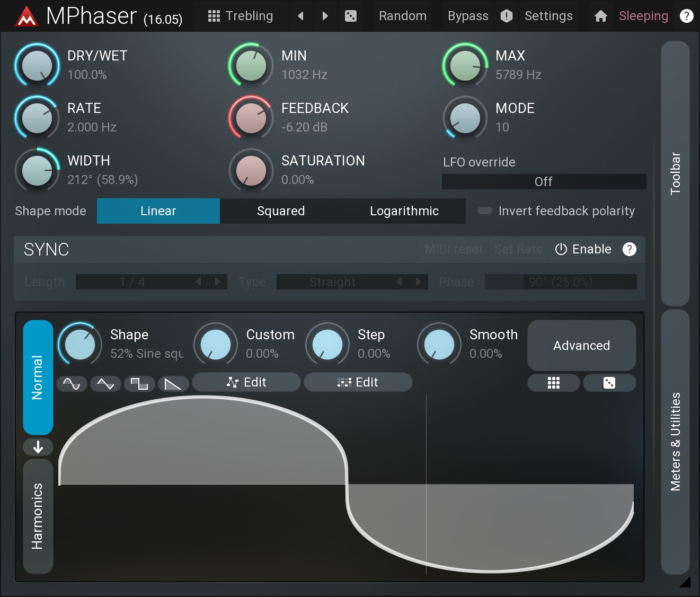This screenshot has width=700, height=597.
Task: Click the '-6.20 dB' feedback value
Action: pyautogui.click(x=304, y=127)
